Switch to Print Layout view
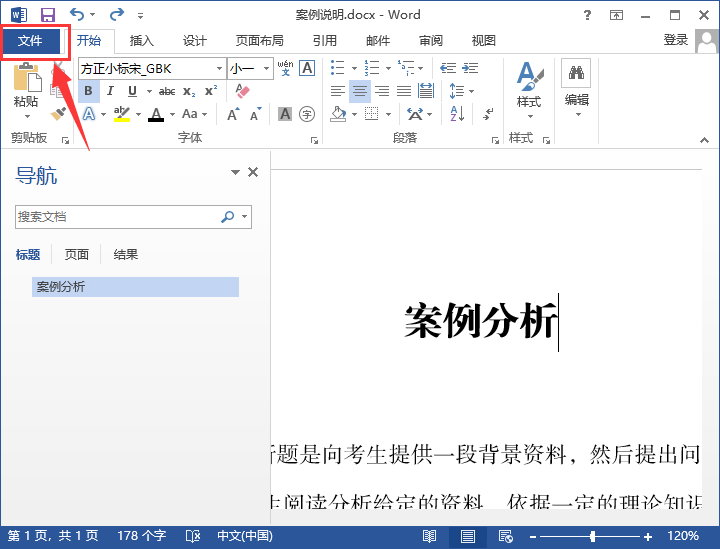720x549 pixels. (x=468, y=536)
